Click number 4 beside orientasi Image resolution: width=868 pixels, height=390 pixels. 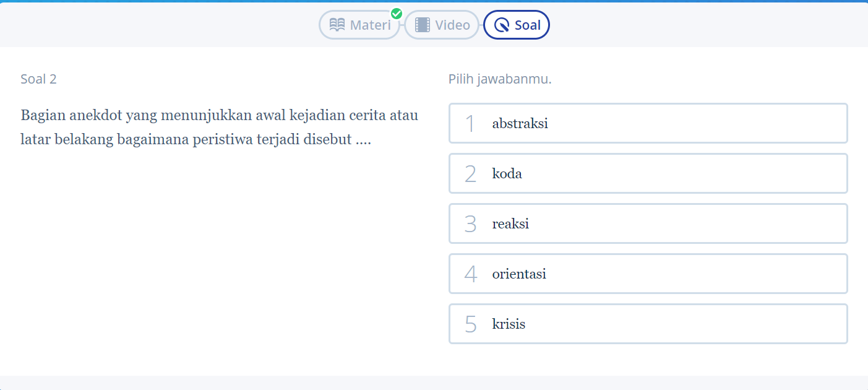click(x=470, y=274)
